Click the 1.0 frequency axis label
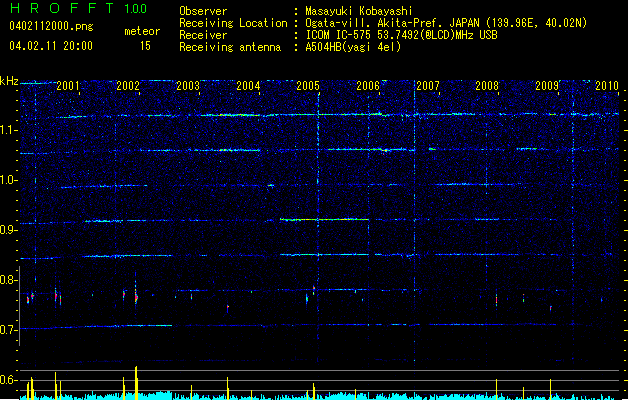Image resolution: width=629 pixels, height=400 pixels. pyautogui.click(x=9, y=180)
